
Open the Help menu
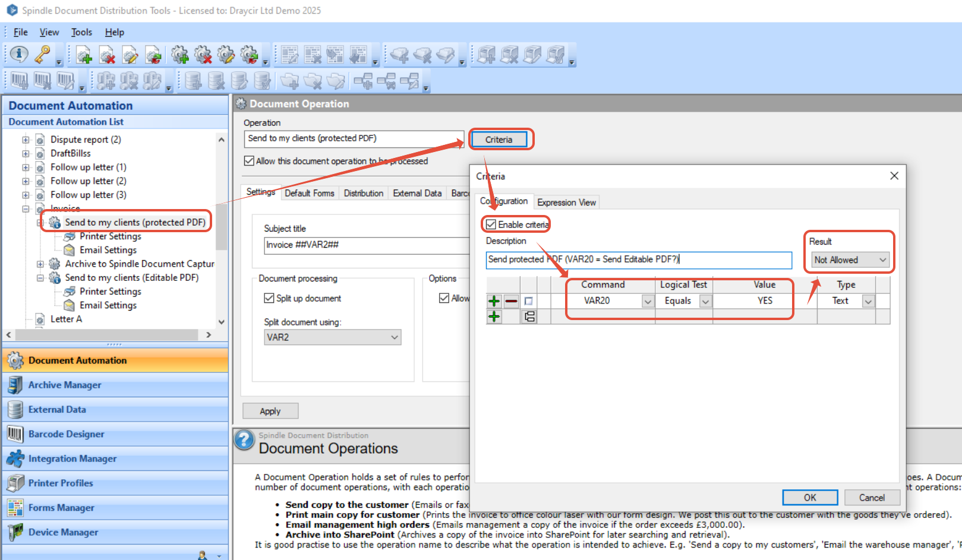115,32
